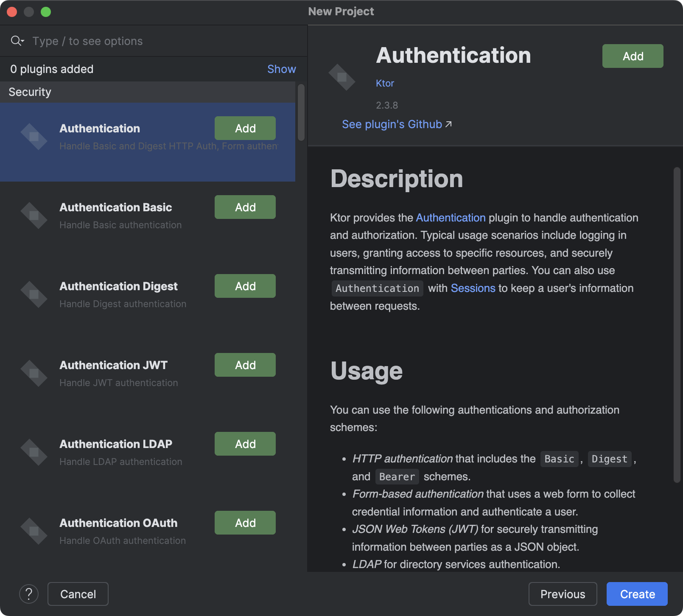Create the new project
This screenshot has width=683, height=616.
pyautogui.click(x=637, y=594)
